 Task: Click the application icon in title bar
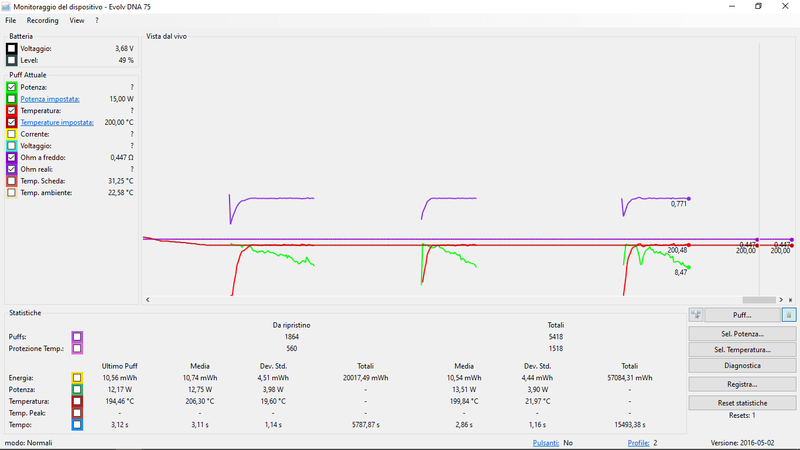(6, 7)
